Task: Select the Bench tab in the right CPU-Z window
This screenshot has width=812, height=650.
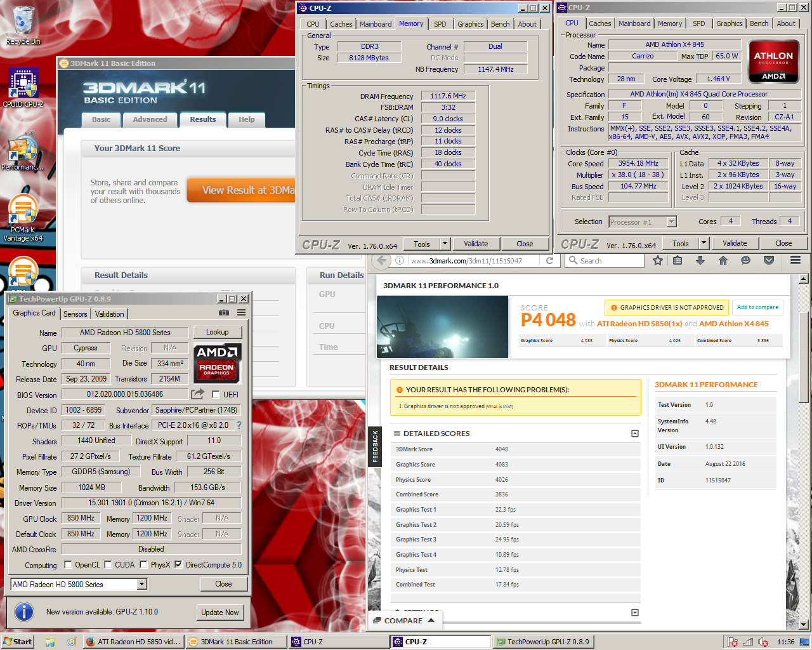Action: coord(759,23)
